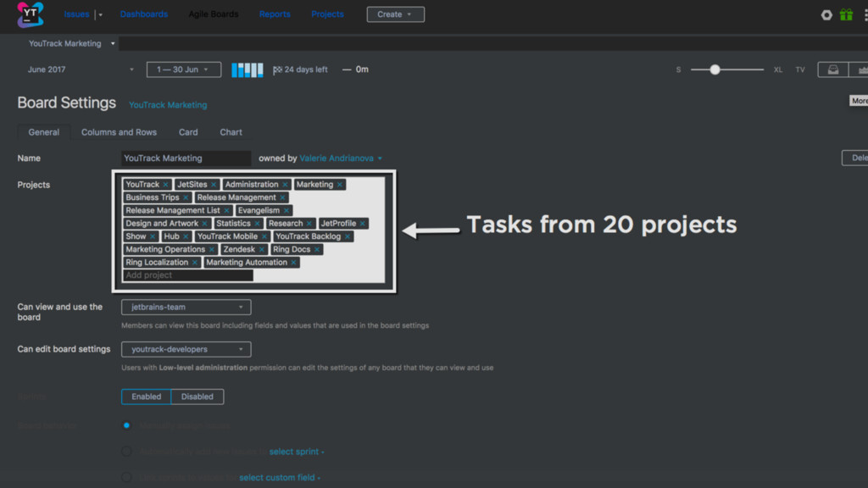Remove the Business Trips project tag
The image size is (868, 488).
(x=186, y=197)
